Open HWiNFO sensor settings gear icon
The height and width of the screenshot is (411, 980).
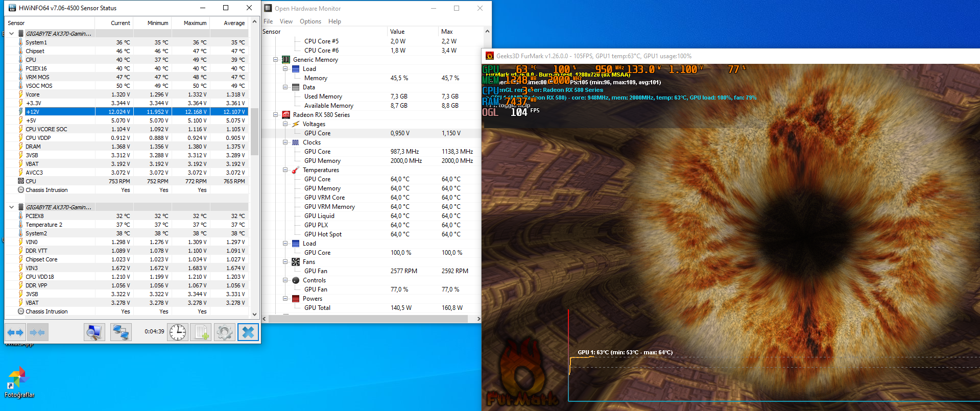pos(224,332)
